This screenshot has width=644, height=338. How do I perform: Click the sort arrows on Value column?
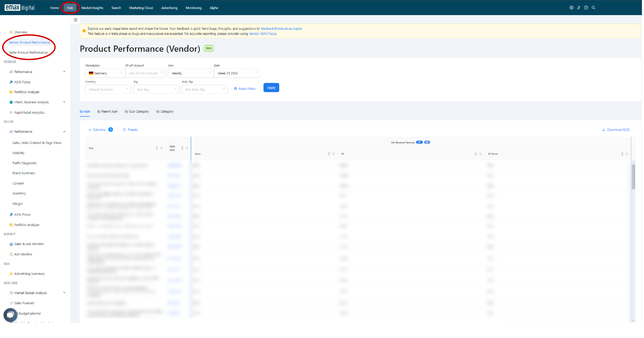point(329,154)
